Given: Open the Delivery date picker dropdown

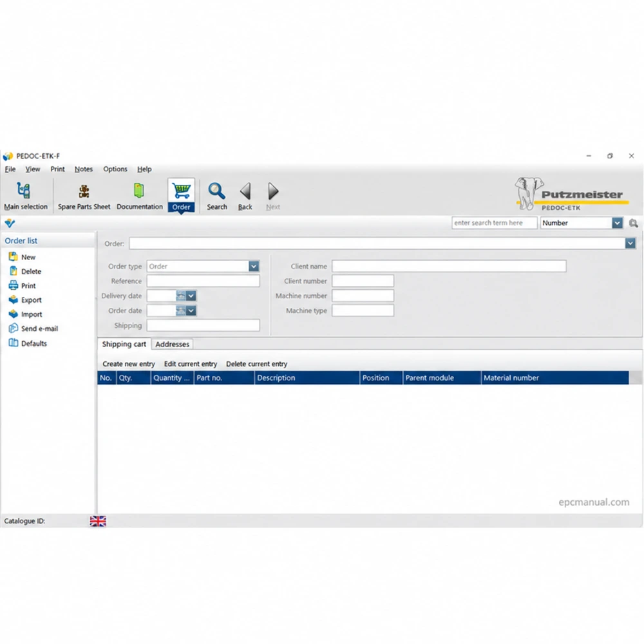Looking at the screenshot, I should pyautogui.click(x=191, y=296).
